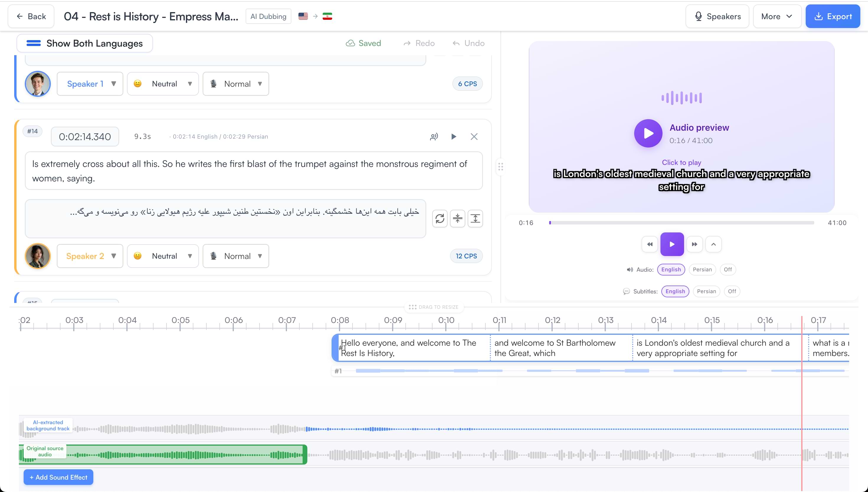
Task: Open the Speaker 1 dropdown
Action: (90, 83)
